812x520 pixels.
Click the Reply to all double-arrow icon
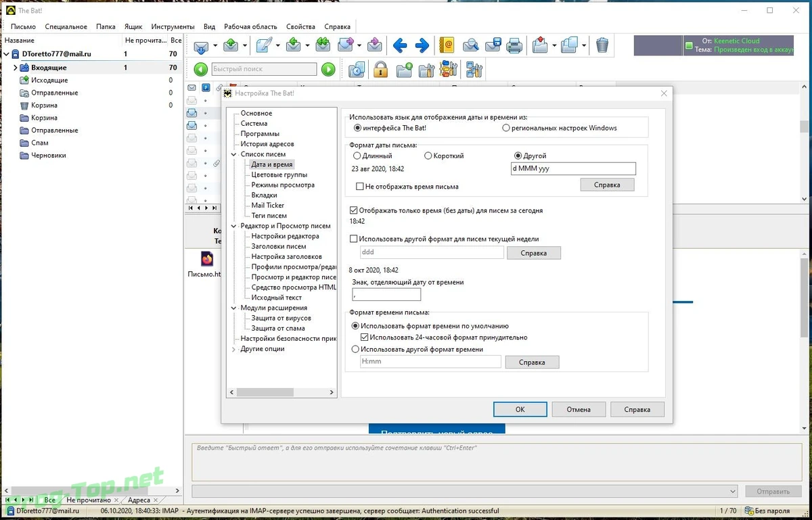tap(322, 46)
